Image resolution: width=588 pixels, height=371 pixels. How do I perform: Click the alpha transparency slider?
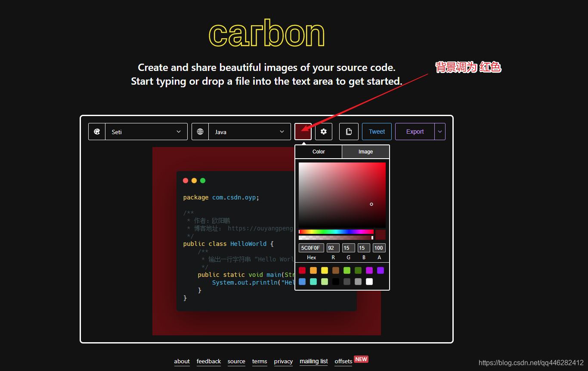336,238
